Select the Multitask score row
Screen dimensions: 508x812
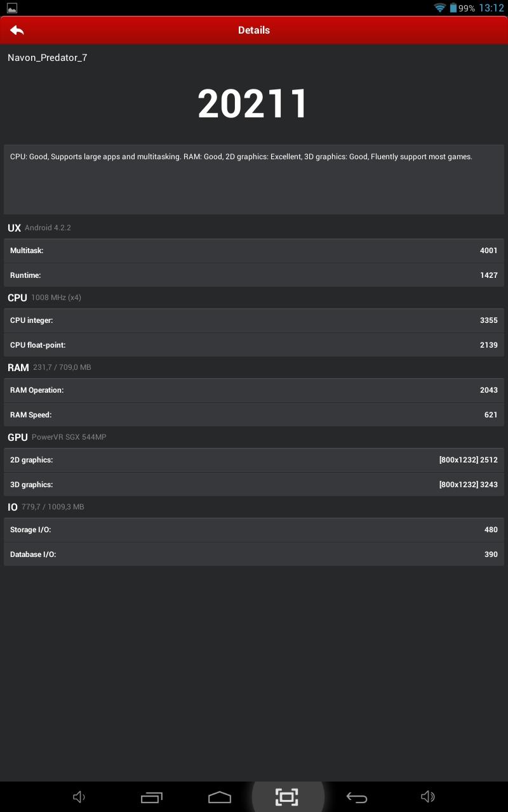pyautogui.click(x=254, y=251)
